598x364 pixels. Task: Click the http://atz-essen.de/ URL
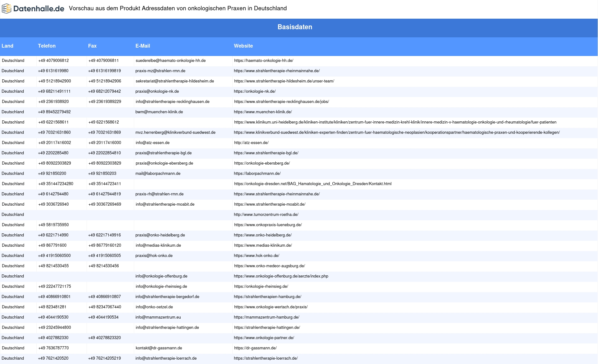[251, 143]
